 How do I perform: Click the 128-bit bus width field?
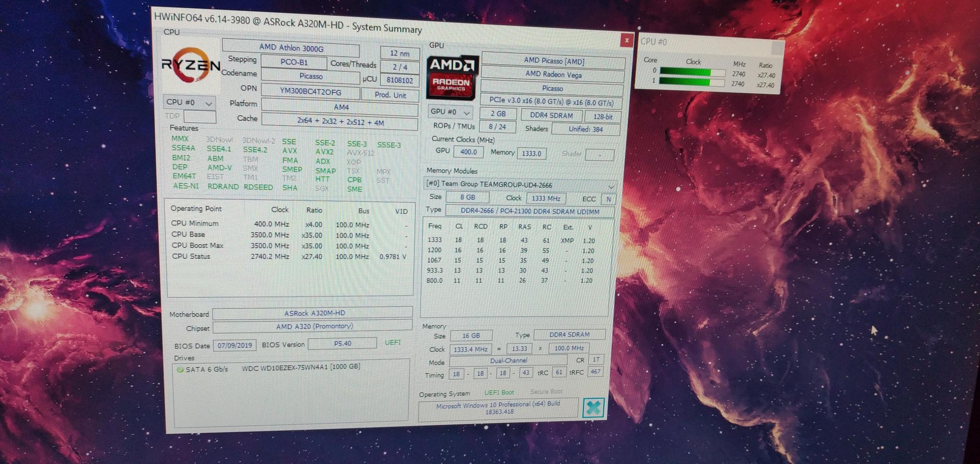pyautogui.click(x=603, y=116)
